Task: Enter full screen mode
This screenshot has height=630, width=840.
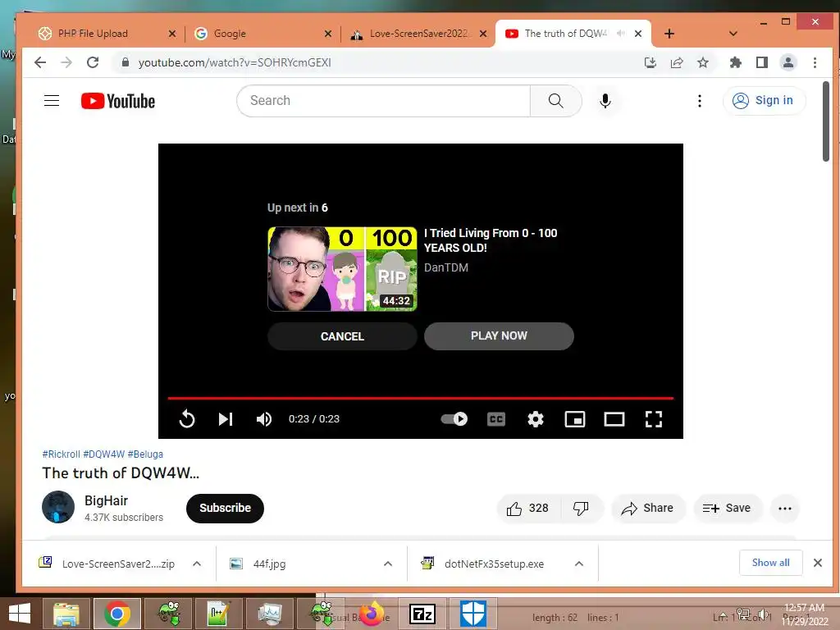Action: pos(654,419)
